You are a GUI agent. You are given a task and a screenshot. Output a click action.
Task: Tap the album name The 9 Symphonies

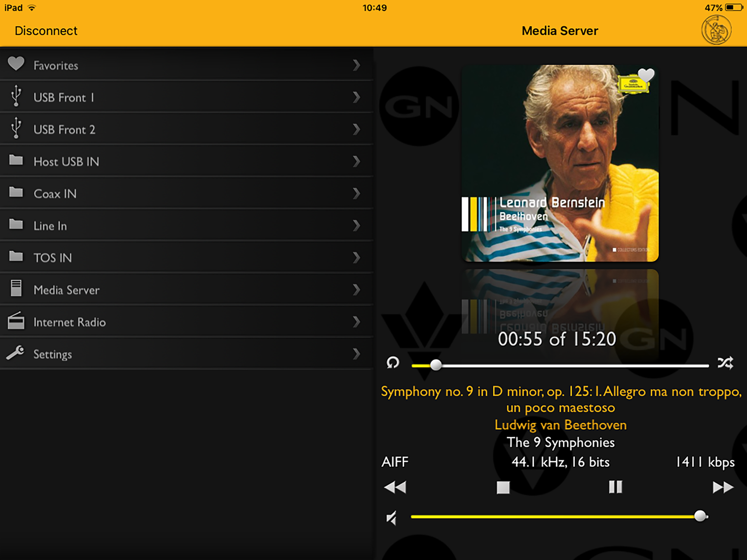(561, 442)
